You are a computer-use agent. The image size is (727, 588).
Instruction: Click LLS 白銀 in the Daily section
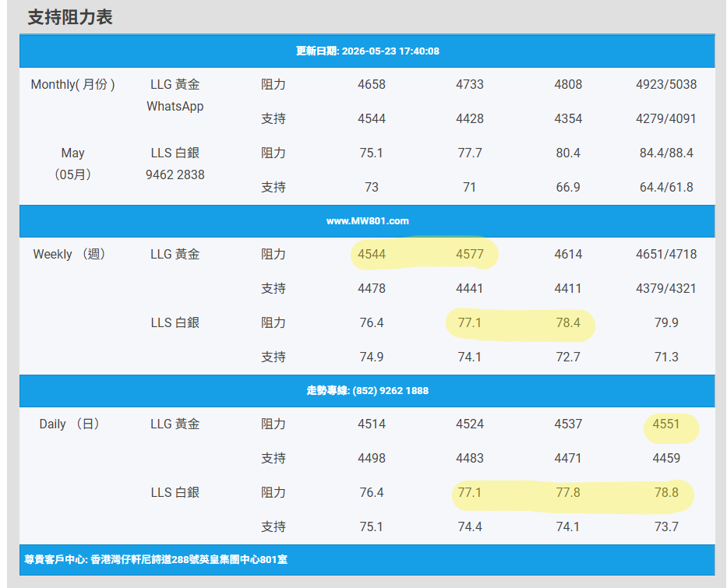coord(175,492)
